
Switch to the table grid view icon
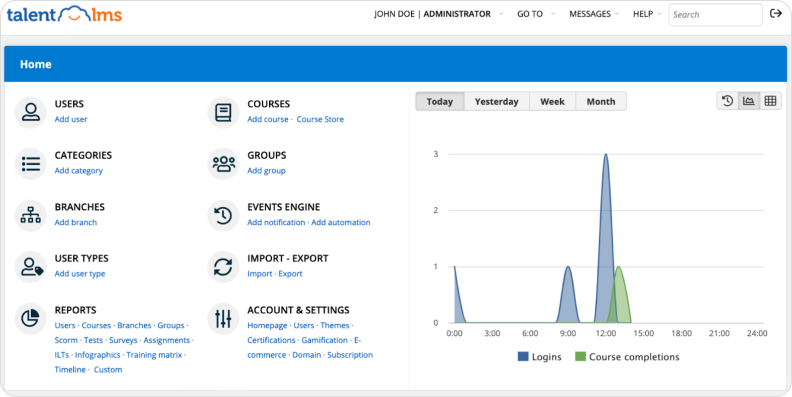point(770,101)
